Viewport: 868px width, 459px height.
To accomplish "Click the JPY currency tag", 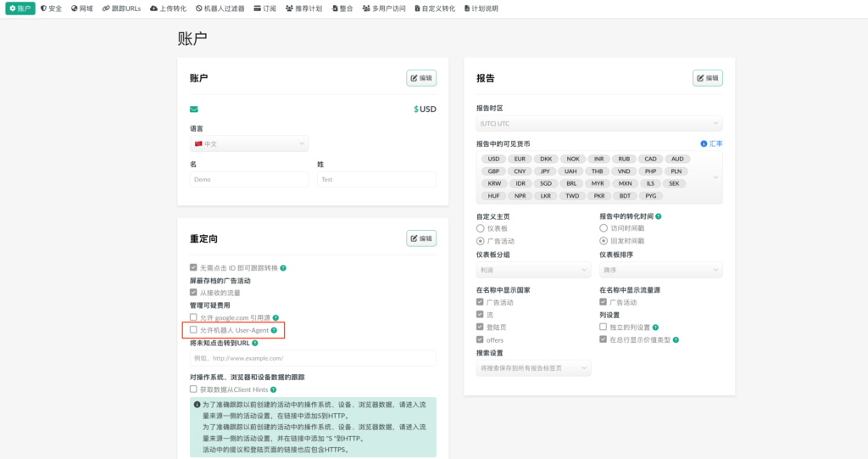I will click(545, 171).
